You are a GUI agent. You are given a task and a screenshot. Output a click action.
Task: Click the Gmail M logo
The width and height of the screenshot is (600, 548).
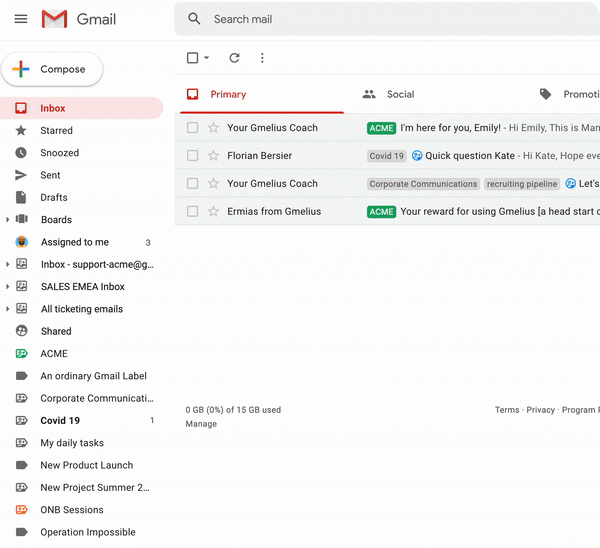54,19
